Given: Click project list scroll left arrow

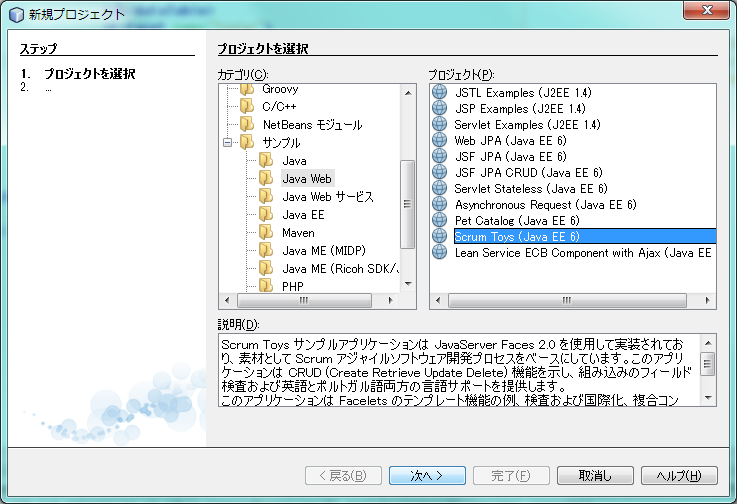Looking at the screenshot, I should pyautogui.click(x=438, y=300).
